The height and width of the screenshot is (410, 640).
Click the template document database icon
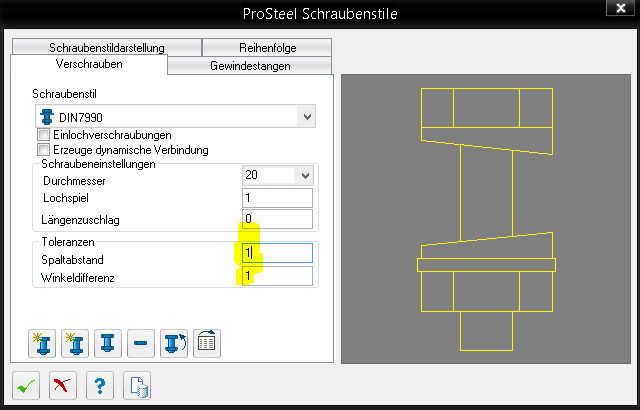(x=137, y=386)
